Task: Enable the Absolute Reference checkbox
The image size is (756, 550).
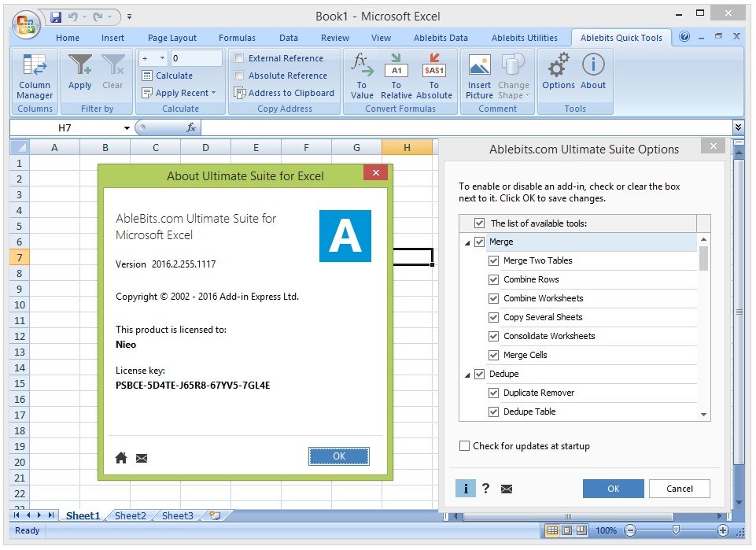Action: pyautogui.click(x=238, y=76)
